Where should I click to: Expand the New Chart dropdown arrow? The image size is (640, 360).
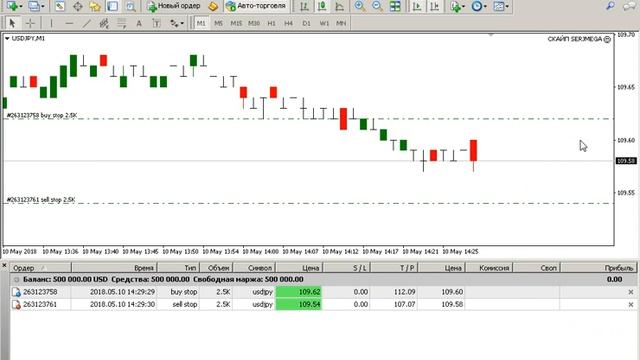(x=21, y=6)
